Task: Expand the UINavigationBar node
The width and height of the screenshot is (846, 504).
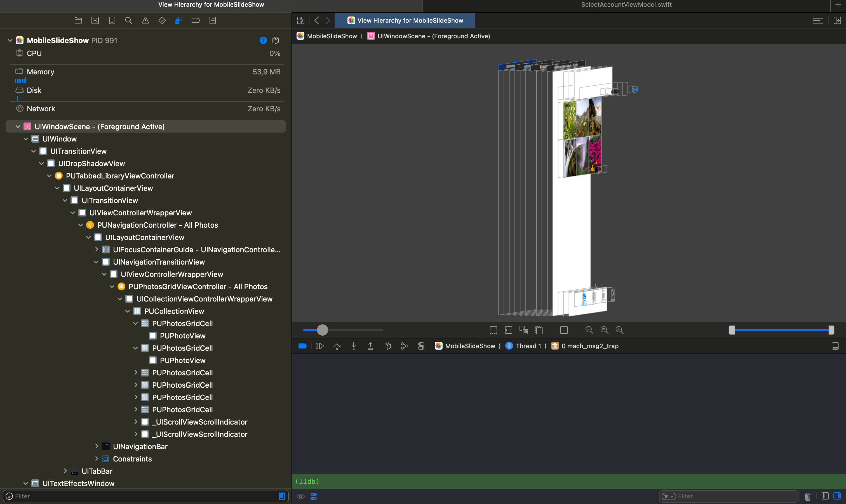Action: [x=97, y=446]
